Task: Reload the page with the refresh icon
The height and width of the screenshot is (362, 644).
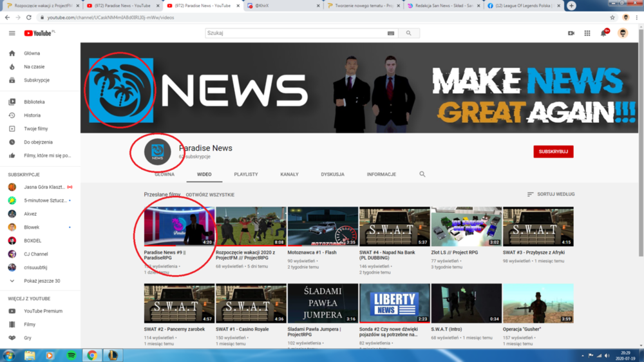Action: coord(29,17)
